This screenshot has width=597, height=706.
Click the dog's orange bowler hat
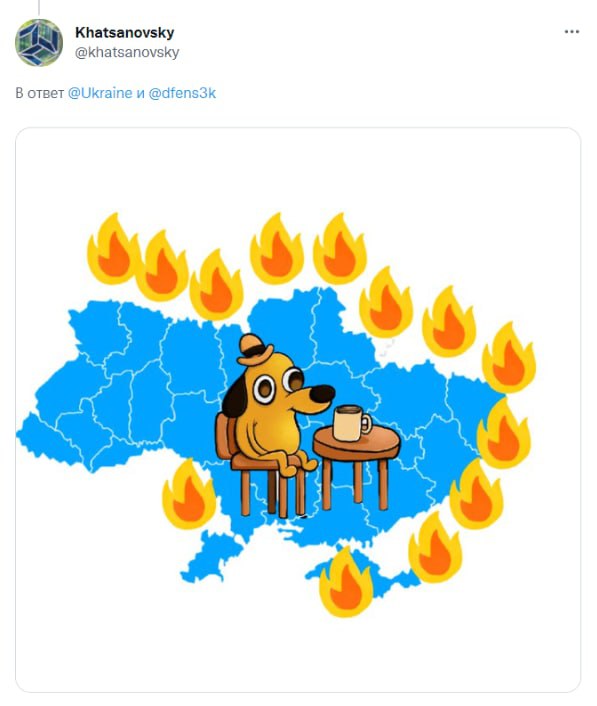pos(254,349)
